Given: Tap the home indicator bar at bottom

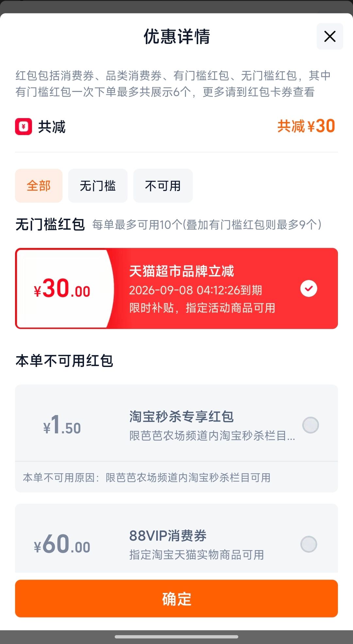Looking at the screenshot, I should click(176, 637).
